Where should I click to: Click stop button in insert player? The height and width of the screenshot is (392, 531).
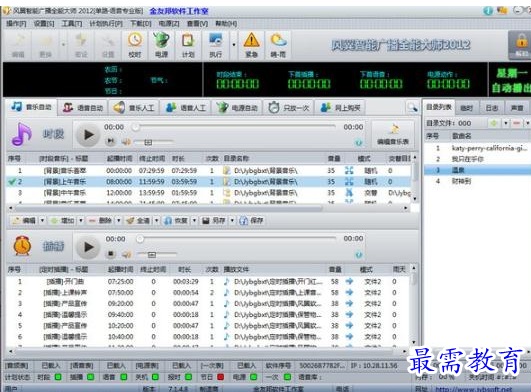pyautogui.click(x=110, y=253)
